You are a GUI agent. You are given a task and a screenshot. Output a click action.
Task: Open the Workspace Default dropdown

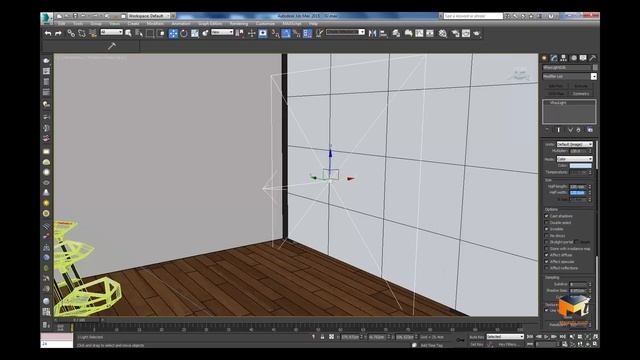point(149,16)
